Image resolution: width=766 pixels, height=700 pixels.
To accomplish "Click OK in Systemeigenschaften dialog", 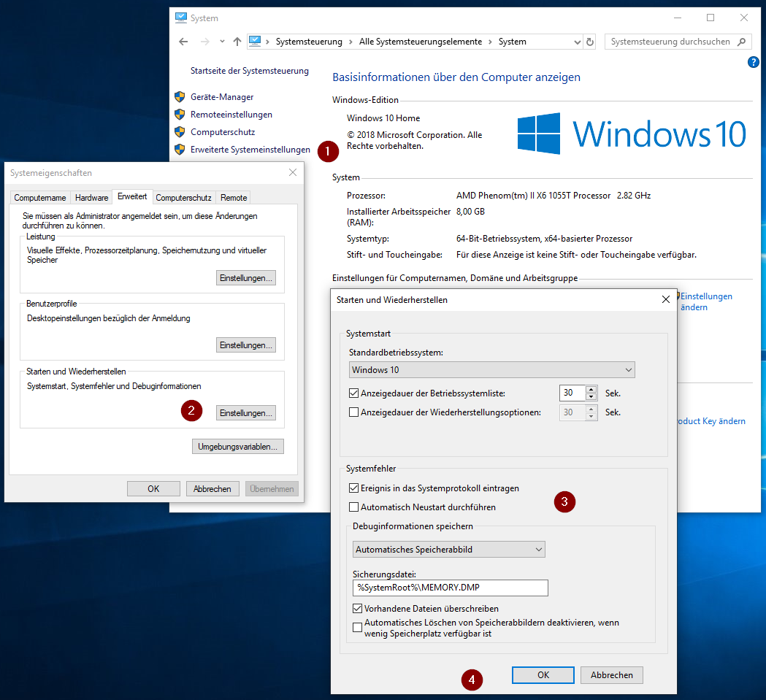I will [153, 489].
